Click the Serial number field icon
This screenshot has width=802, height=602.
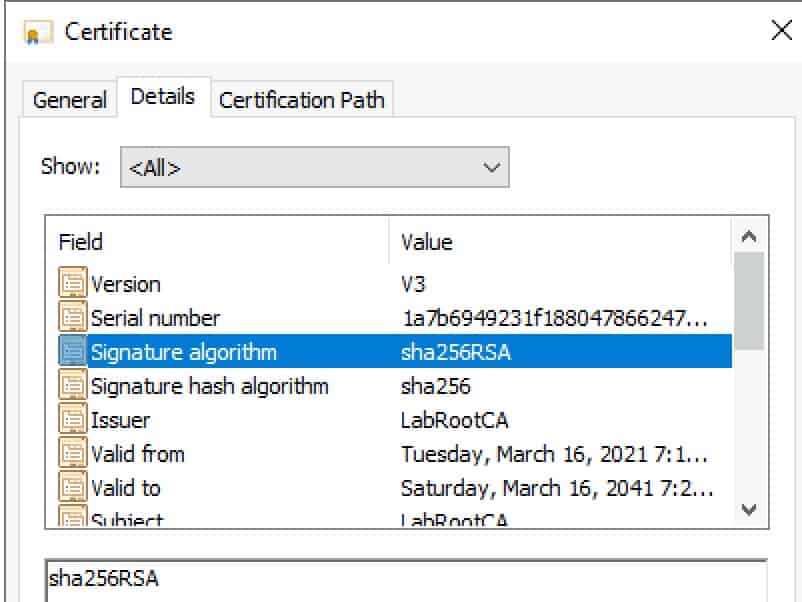73,318
